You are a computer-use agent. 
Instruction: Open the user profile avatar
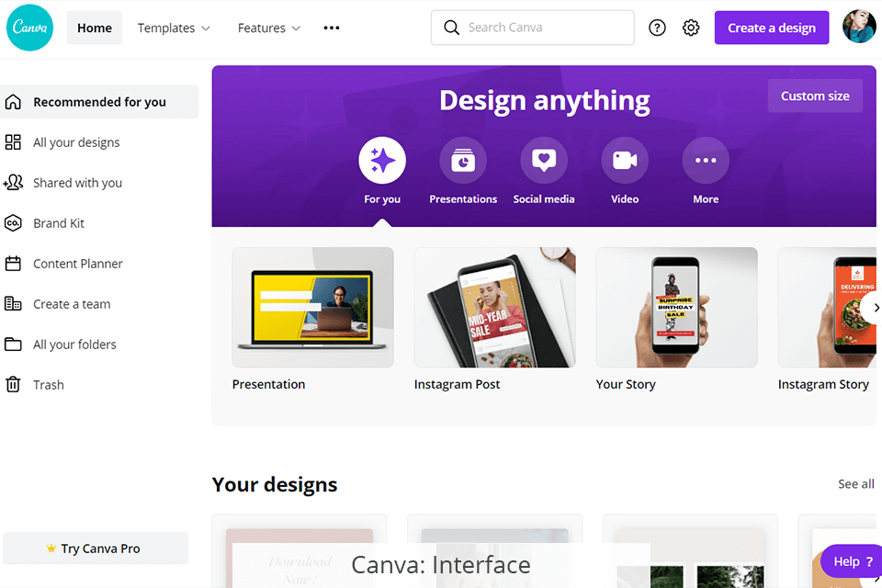point(859,26)
